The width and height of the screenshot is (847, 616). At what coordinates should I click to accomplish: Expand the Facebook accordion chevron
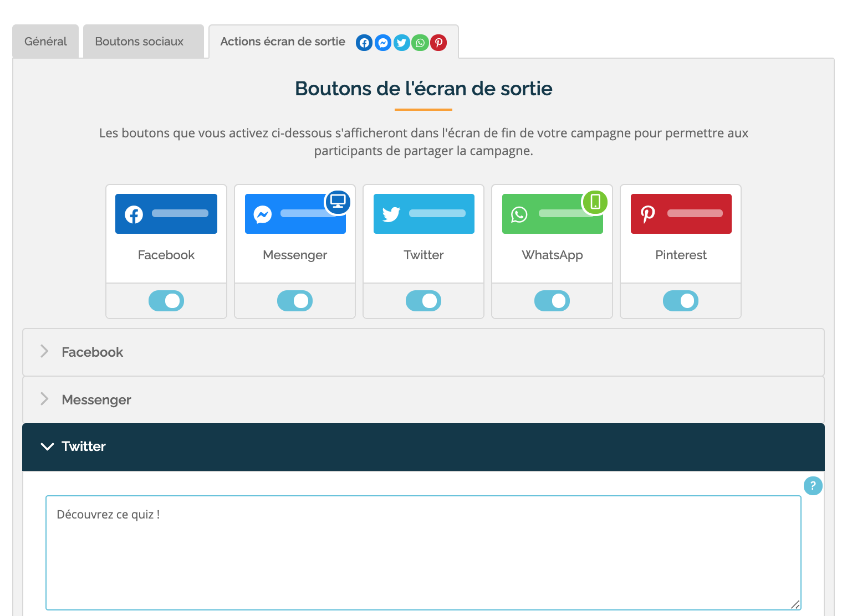(x=45, y=351)
